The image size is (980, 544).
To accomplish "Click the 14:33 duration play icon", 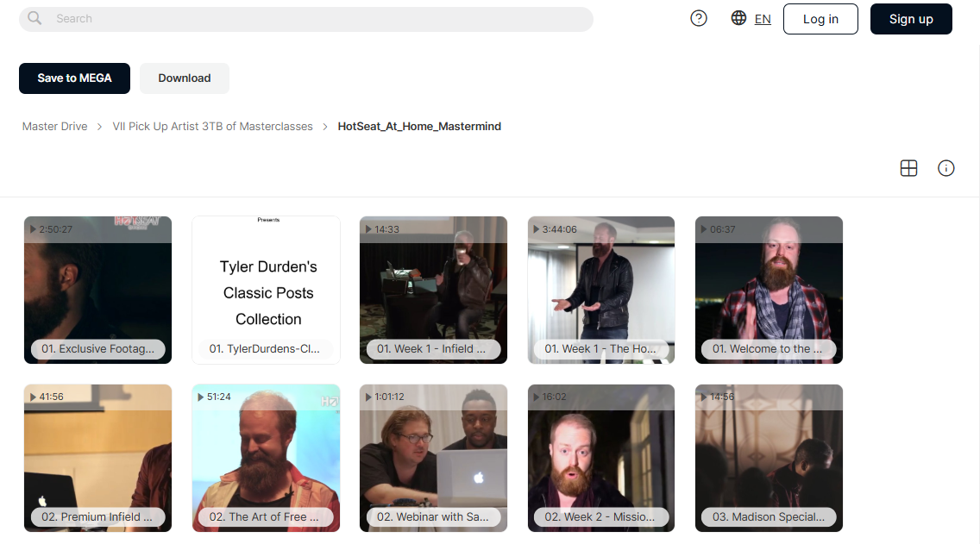I will pyautogui.click(x=368, y=229).
